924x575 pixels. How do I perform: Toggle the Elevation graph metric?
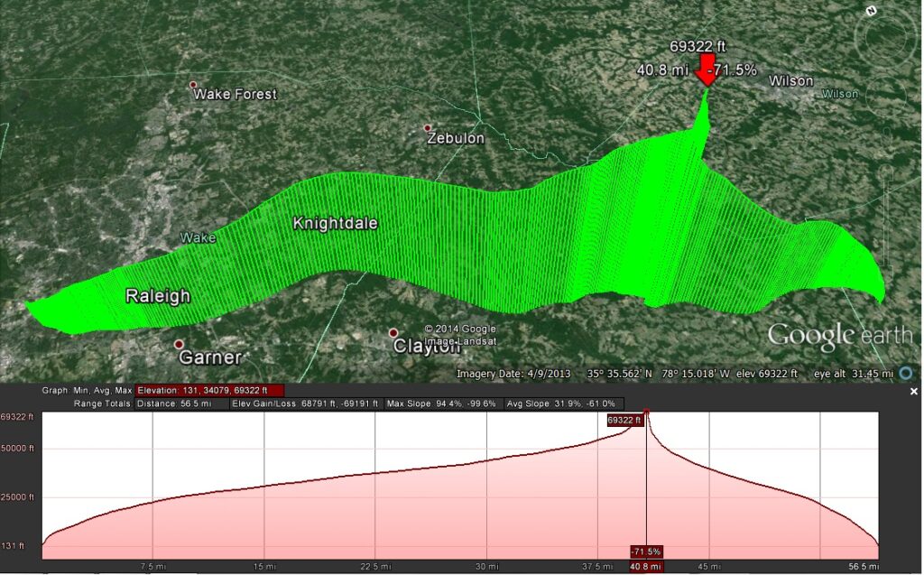[209, 391]
